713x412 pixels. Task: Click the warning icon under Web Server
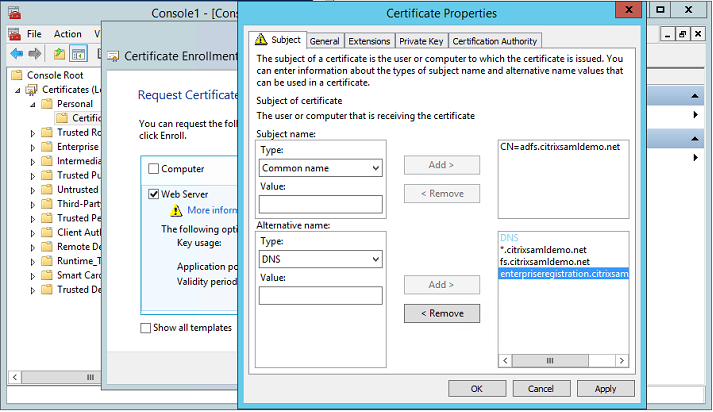click(x=176, y=210)
